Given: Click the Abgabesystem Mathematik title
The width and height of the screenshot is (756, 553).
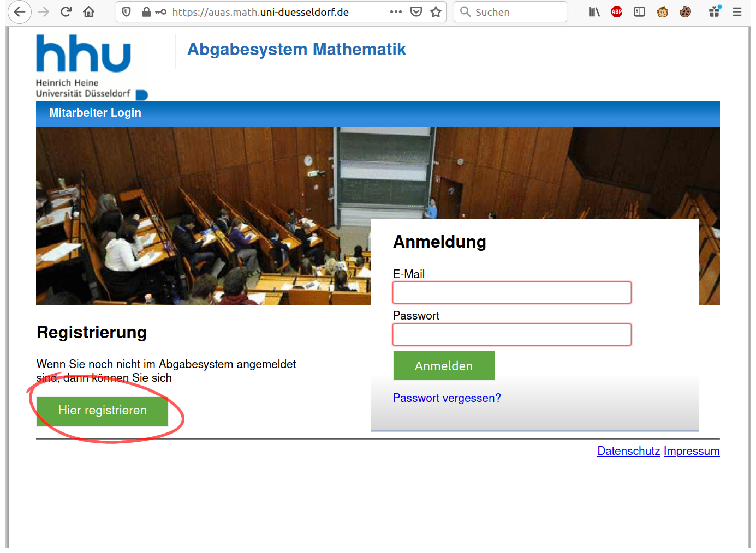Looking at the screenshot, I should (296, 49).
